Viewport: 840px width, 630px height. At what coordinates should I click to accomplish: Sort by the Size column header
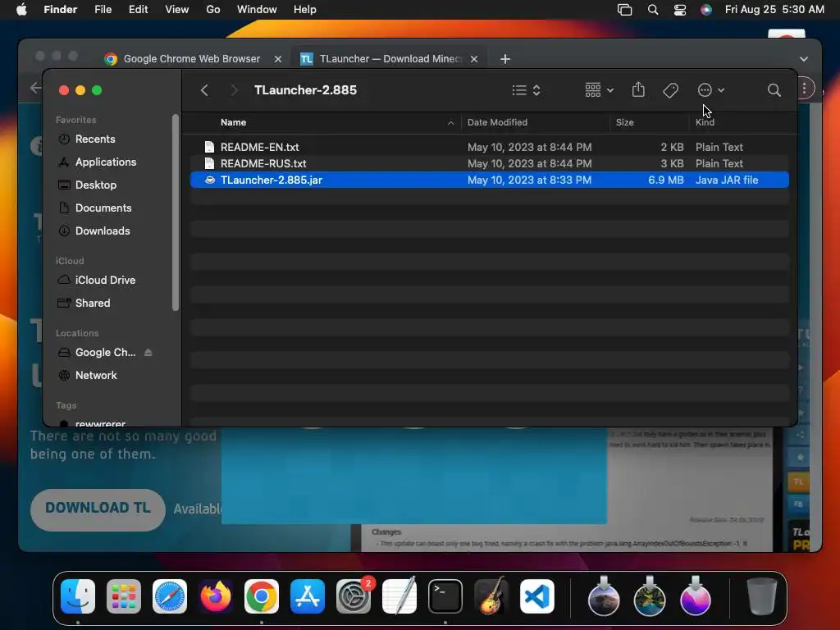[x=624, y=122]
